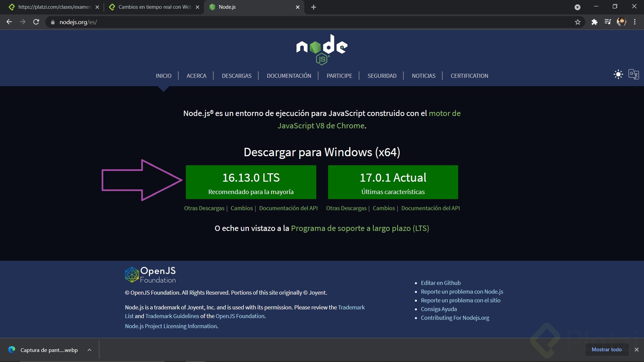644x362 pixels.
Task: Download the 16.13.0 LTS version
Action: click(251, 182)
